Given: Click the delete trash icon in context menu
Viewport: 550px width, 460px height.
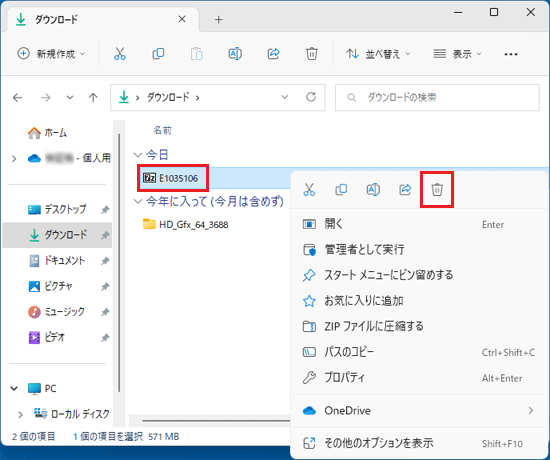Looking at the screenshot, I should [437, 189].
